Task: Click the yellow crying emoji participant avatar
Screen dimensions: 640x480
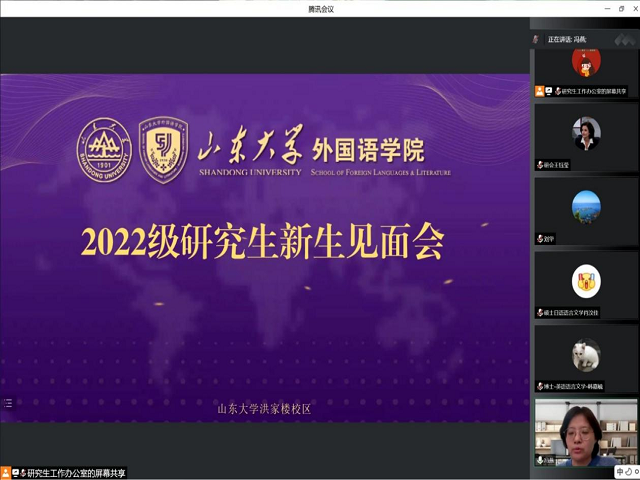Action: click(x=586, y=281)
